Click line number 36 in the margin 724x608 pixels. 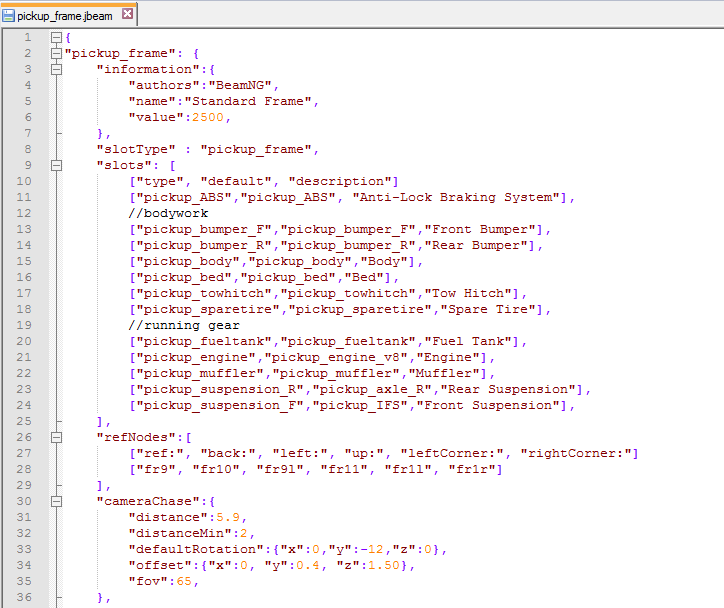tap(24, 597)
